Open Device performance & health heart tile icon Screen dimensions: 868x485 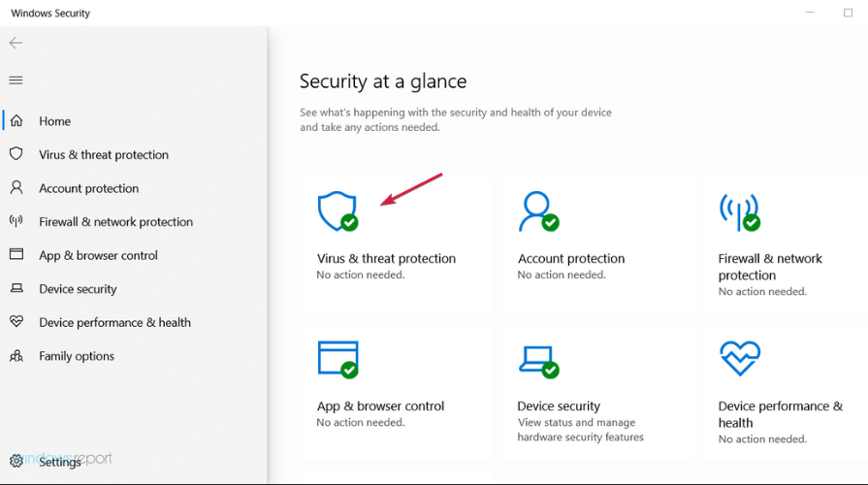(740, 358)
